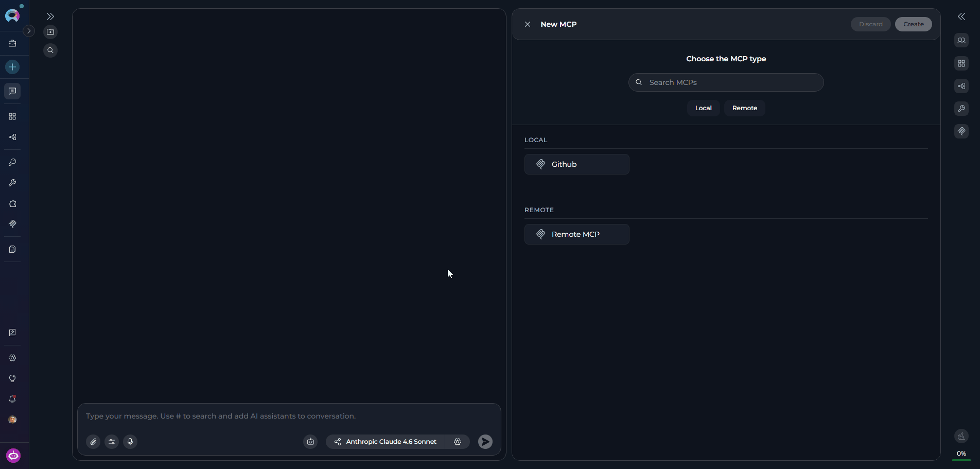The width and height of the screenshot is (980, 469).
Task: Close the New MCP panel
Action: 528,24
